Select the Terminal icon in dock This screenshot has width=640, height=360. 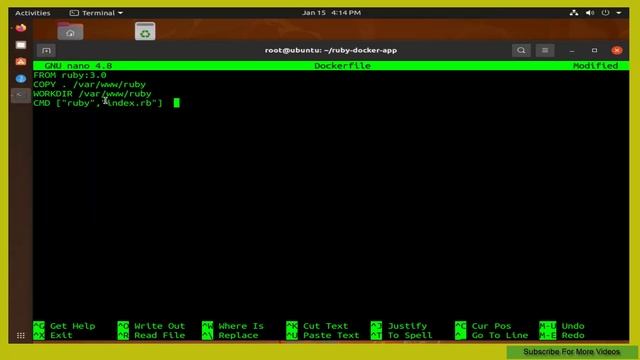click(20, 95)
